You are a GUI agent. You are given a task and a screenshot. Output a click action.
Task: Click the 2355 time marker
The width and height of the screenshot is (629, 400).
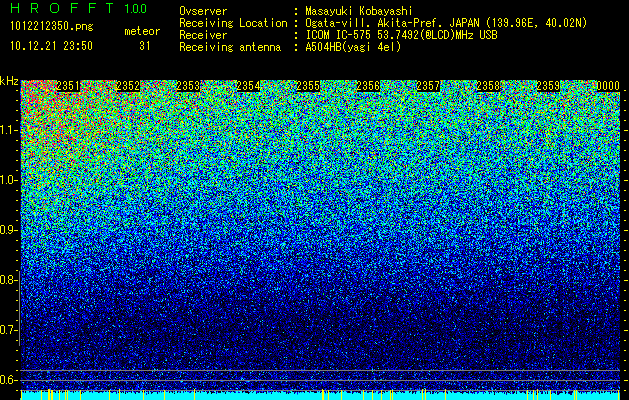point(308,86)
